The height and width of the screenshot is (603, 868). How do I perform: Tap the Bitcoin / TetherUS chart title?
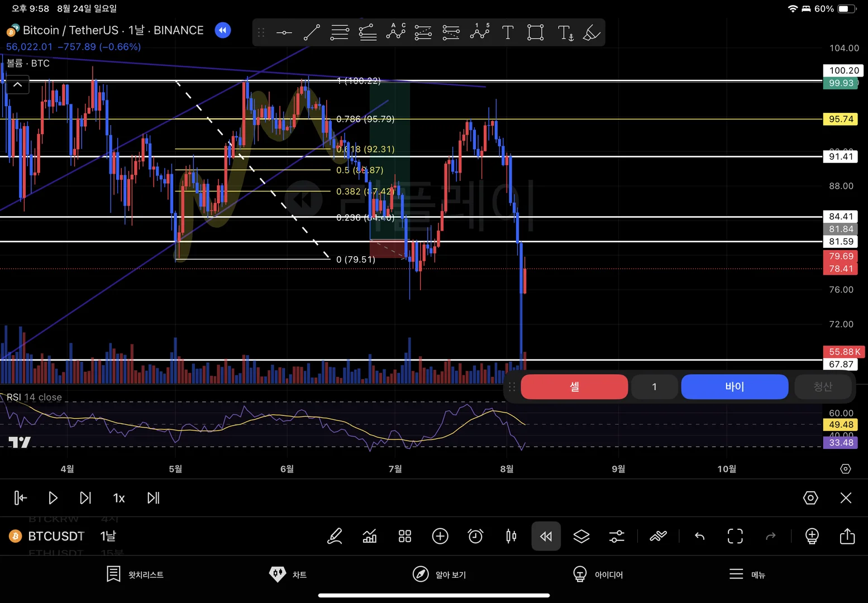coord(113,30)
